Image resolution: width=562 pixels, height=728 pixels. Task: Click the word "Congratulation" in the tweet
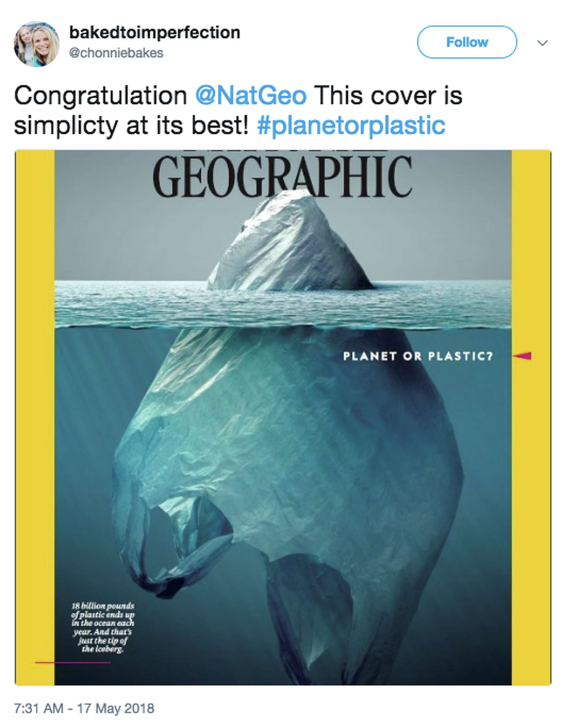[101, 96]
